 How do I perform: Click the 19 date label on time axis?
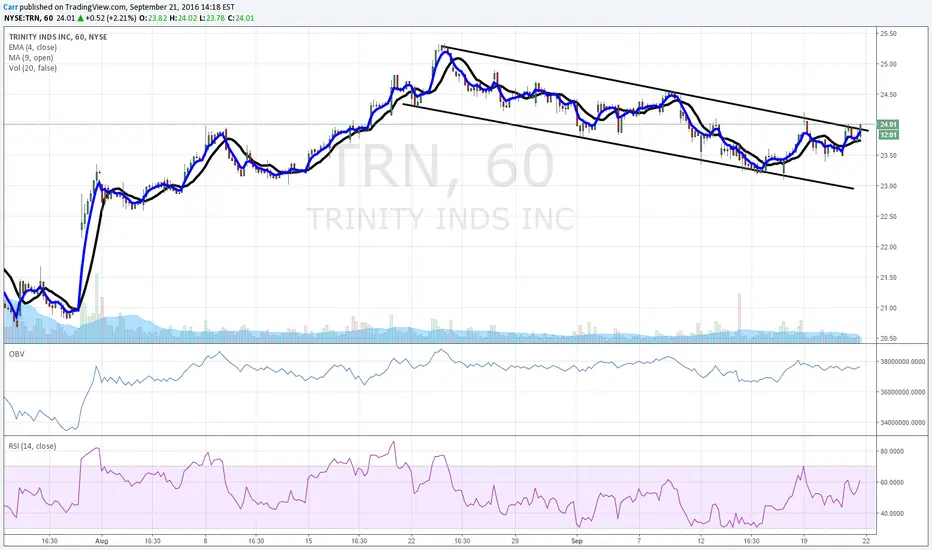click(804, 541)
